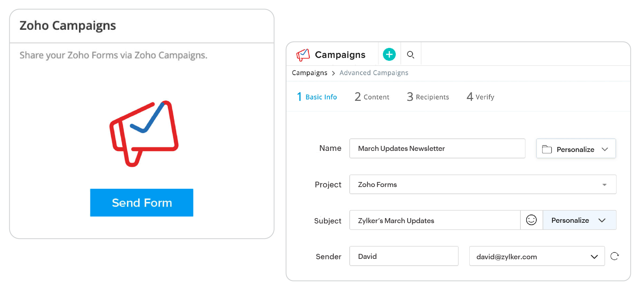Focus the Subject field with Zylker's March Updates
This screenshot has height=295, width=644.
coord(434,220)
